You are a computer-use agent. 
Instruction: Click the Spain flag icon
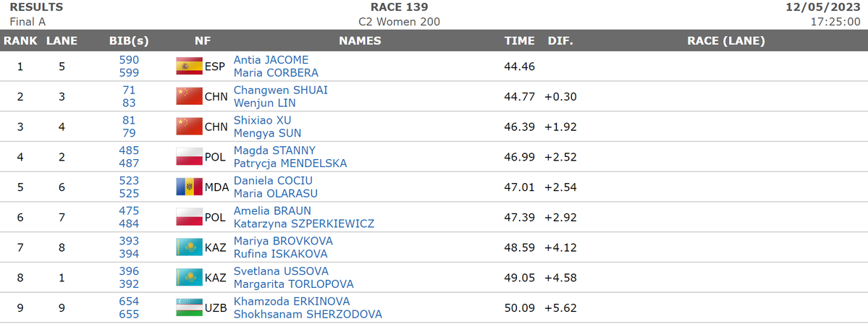coord(189,67)
